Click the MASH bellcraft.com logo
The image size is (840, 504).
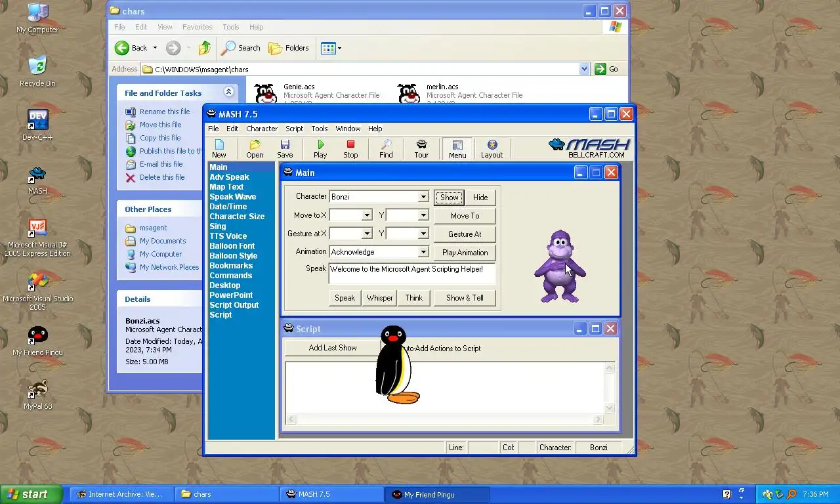click(x=589, y=148)
